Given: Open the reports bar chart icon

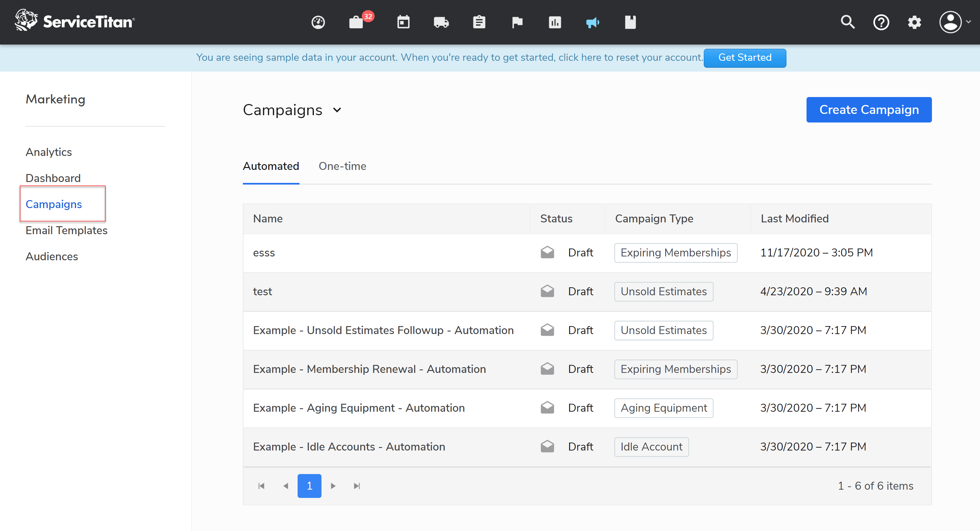Looking at the screenshot, I should 555,23.
